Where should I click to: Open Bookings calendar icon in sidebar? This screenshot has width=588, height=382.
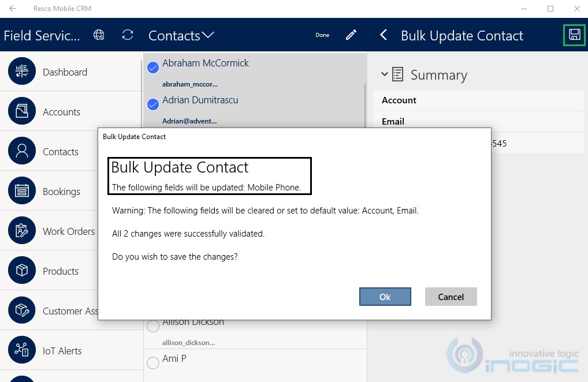pyautogui.click(x=22, y=190)
